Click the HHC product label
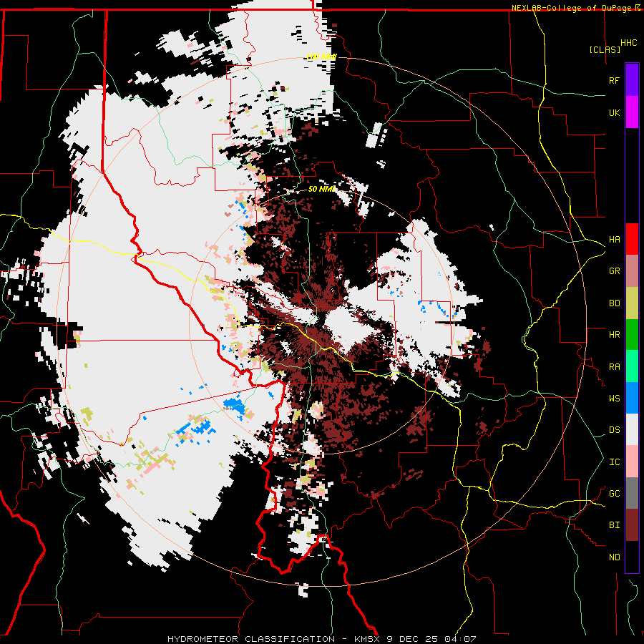This screenshot has height=644, width=644. [628, 43]
